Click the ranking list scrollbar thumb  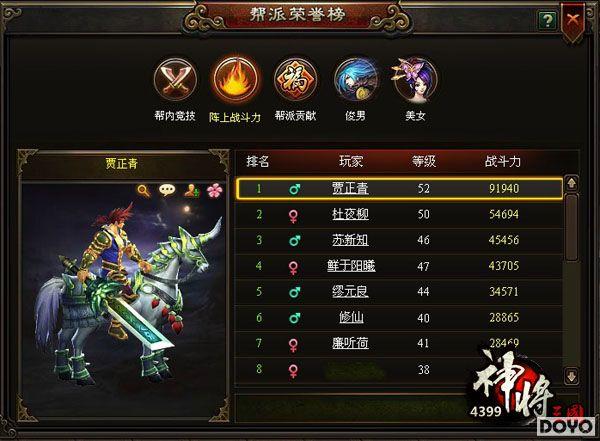(571, 228)
